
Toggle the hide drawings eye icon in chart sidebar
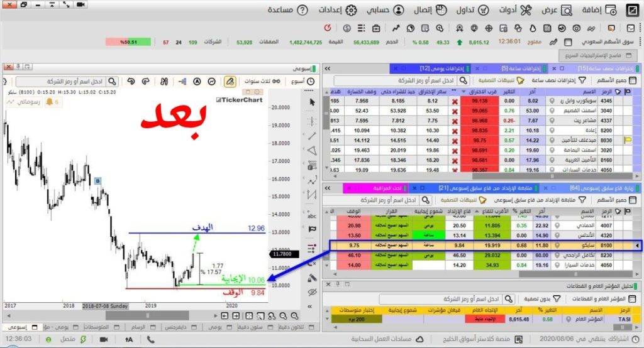312,292
